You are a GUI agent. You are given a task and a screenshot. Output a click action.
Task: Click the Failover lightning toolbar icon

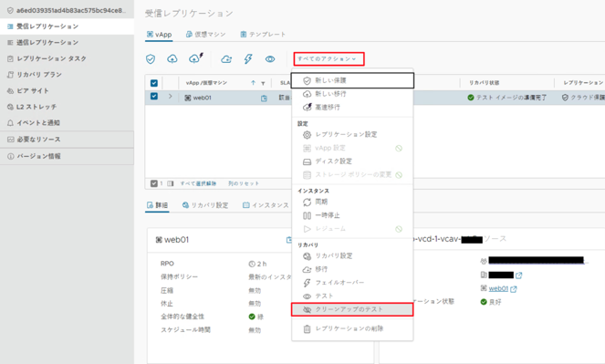[x=248, y=59]
